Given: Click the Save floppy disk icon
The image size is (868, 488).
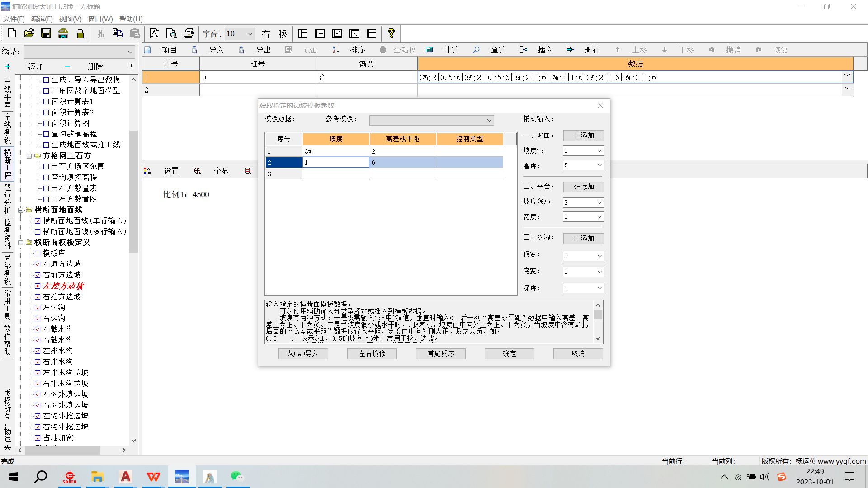Looking at the screenshot, I should point(46,33).
